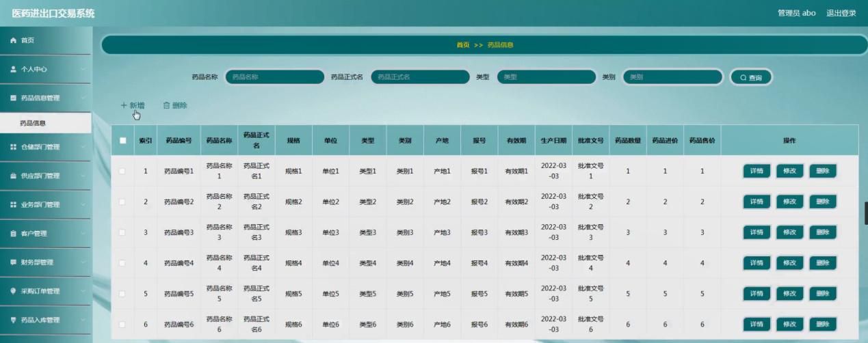Screen dimensions: 868x343
Task: Click the trash icon for batch 删除
Action: 166,105
